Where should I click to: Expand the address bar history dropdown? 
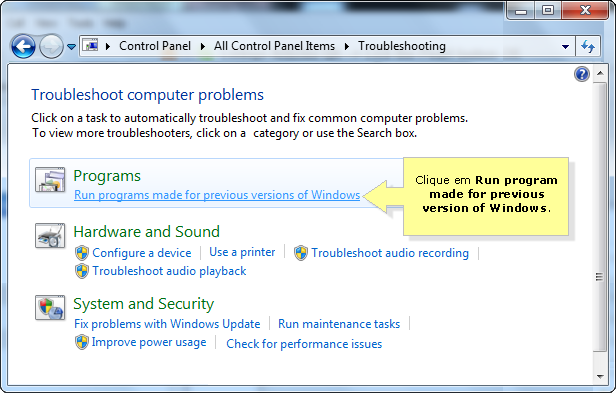click(565, 46)
